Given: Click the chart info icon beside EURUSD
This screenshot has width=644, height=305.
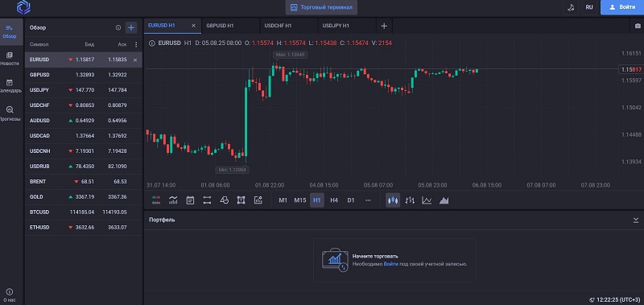Looking at the screenshot, I should coord(151,43).
